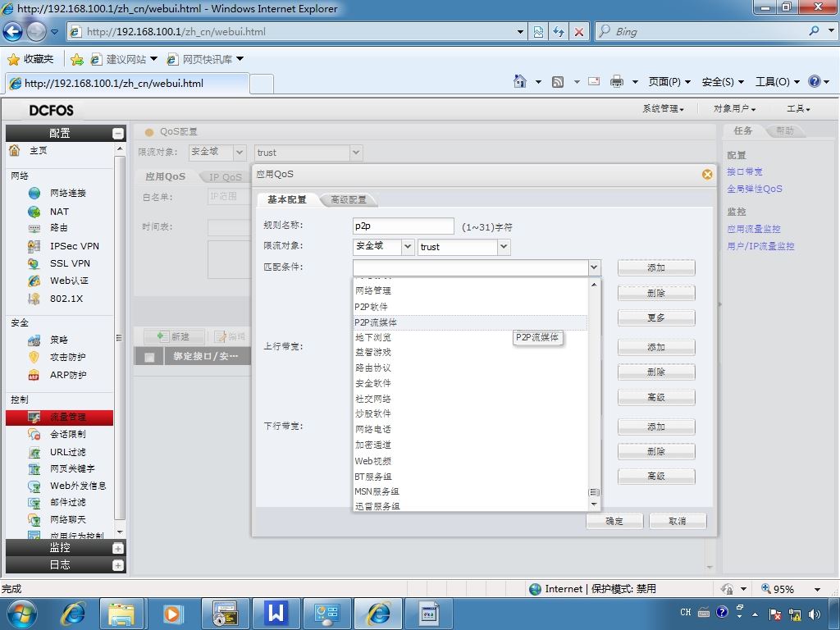Open the 路由 routing icon

(x=34, y=228)
